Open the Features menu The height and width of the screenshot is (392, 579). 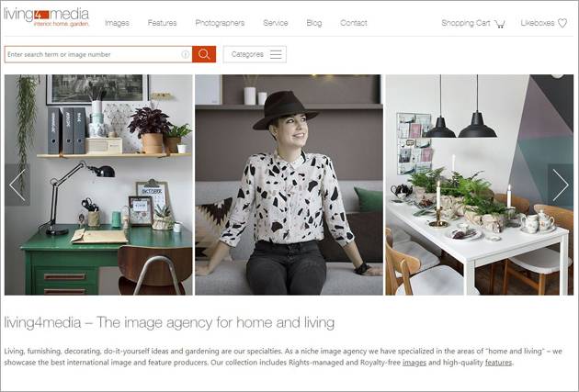pos(162,23)
